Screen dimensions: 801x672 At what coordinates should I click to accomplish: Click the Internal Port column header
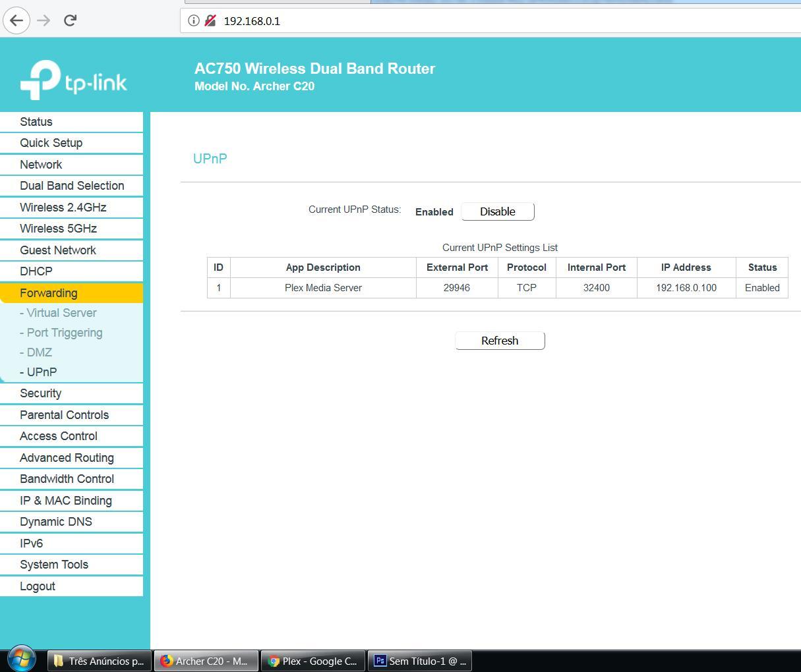click(597, 267)
